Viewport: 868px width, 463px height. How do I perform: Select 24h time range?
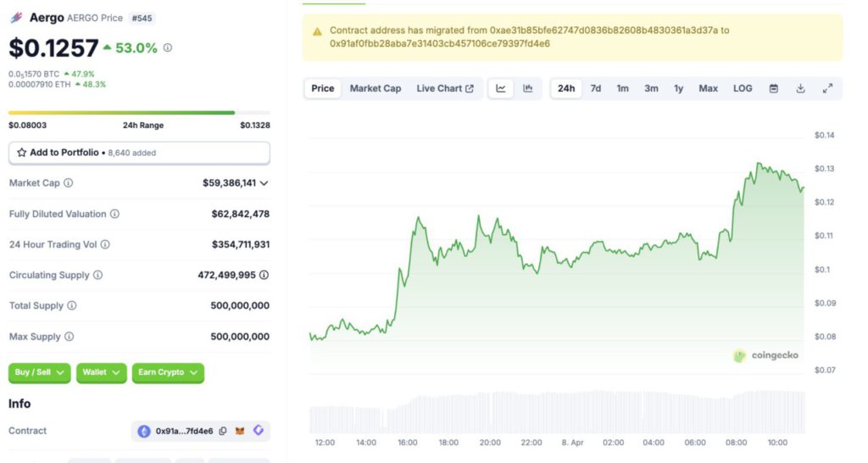[x=565, y=88]
